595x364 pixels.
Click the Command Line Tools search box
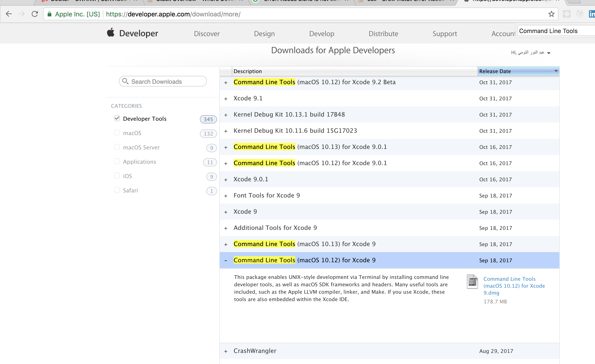[x=556, y=31]
